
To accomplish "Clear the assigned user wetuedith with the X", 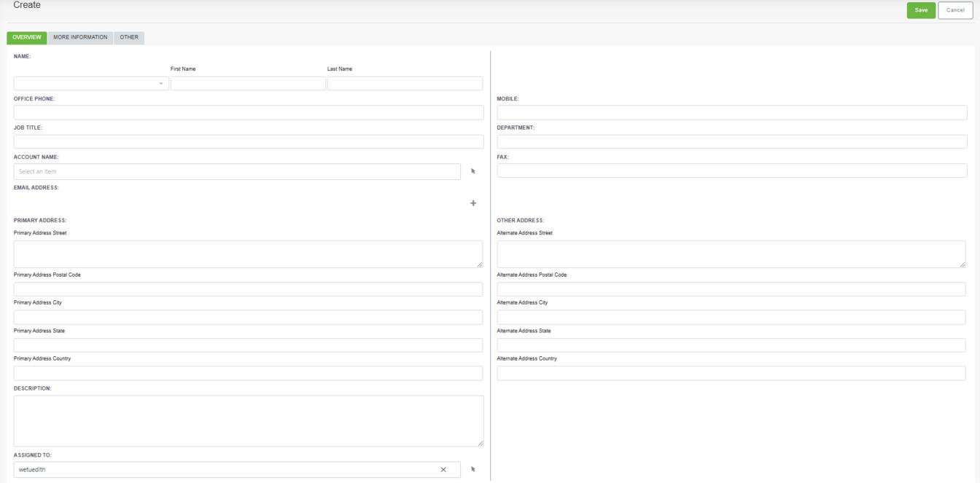I will tap(443, 470).
